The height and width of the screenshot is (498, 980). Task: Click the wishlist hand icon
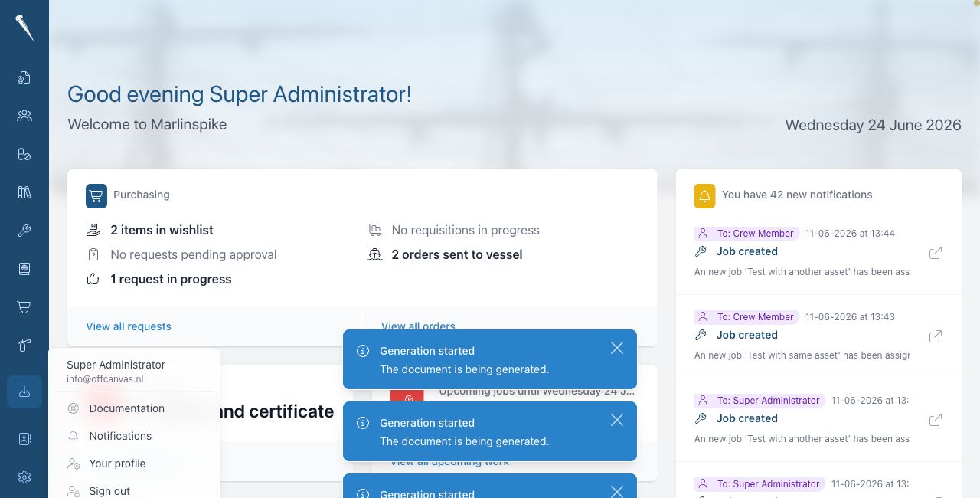(x=93, y=230)
